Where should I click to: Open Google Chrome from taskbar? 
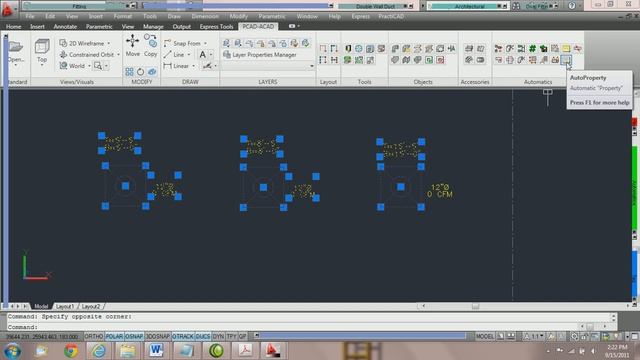tap(71, 351)
